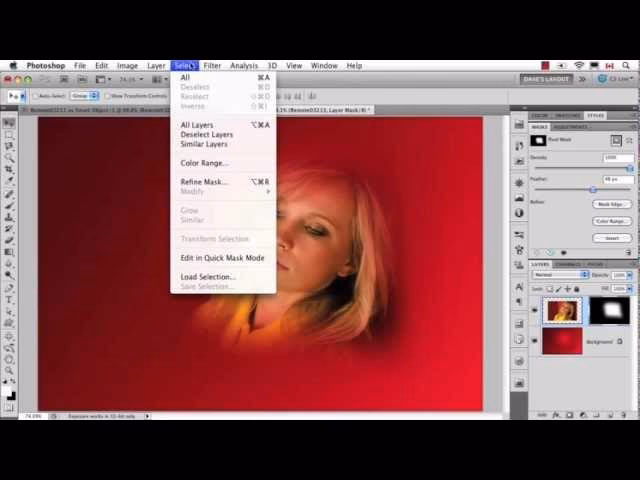
Task: Select the Gradient tool
Action: (x=9, y=252)
